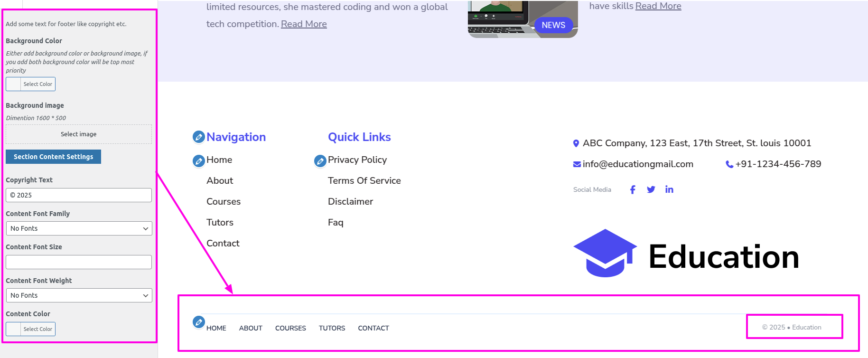
Task: Click the edit pencil icon beside Navigation heading
Action: point(198,137)
